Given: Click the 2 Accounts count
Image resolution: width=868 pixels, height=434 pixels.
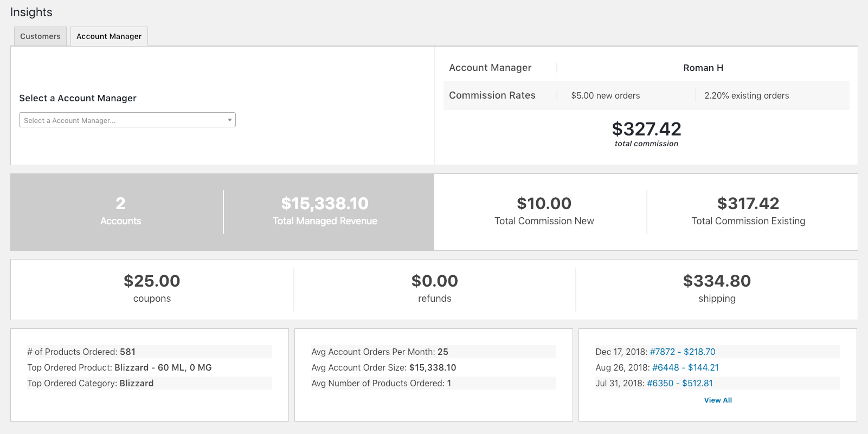Looking at the screenshot, I should (x=120, y=203).
